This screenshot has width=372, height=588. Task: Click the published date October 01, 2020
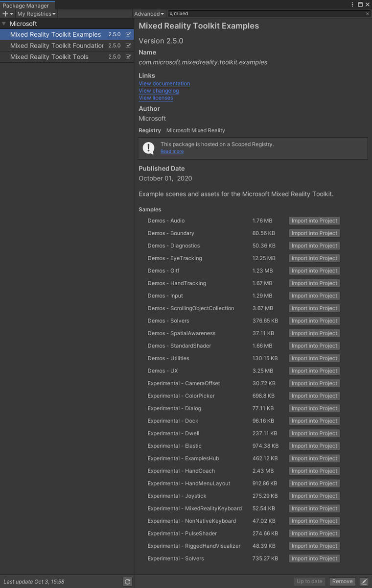click(165, 178)
